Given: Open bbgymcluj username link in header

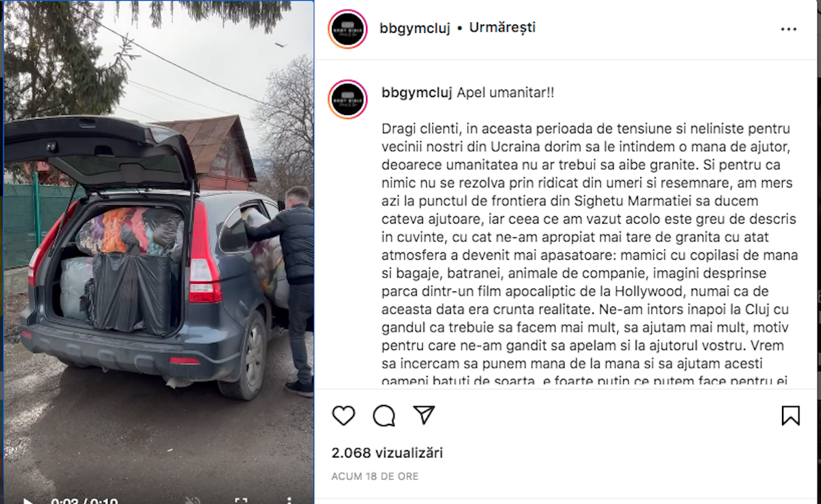Looking at the screenshot, I should [415, 28].
